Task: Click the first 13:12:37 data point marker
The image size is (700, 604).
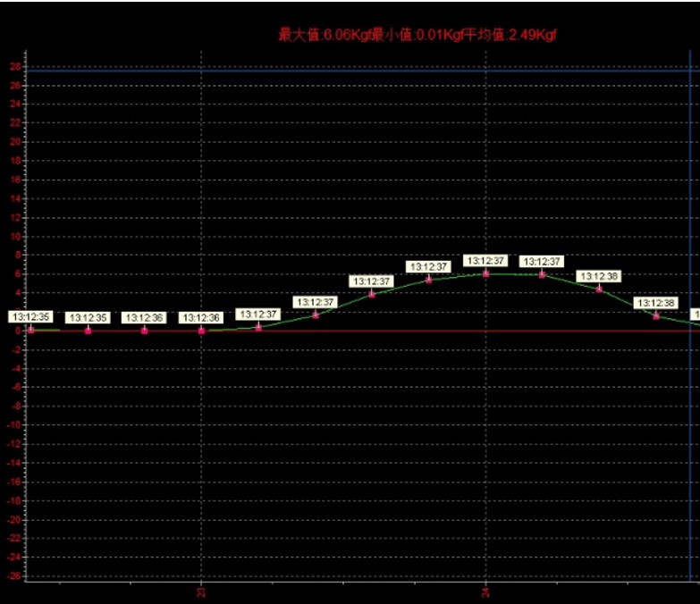Action: (258, 327)
